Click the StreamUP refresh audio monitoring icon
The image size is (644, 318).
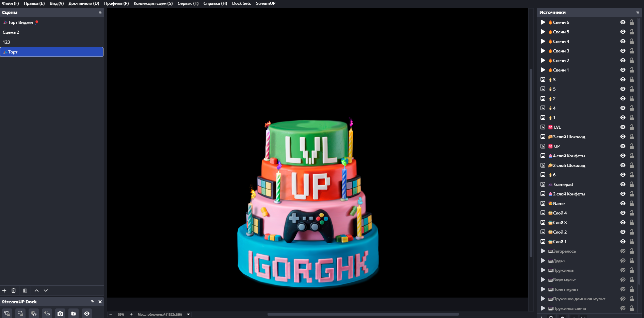point(47,313)
